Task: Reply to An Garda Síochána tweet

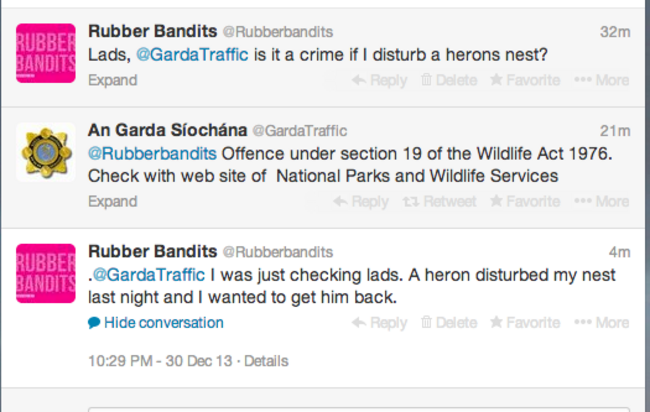Action: pyautogui.click(x=361, y=201)
